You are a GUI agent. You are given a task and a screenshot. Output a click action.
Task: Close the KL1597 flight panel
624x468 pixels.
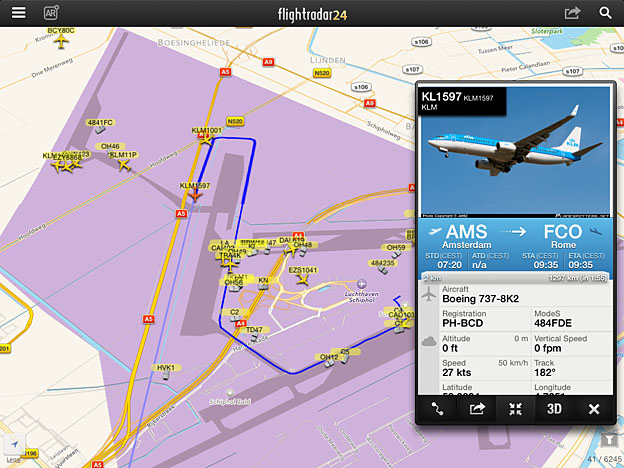point(594,409)
